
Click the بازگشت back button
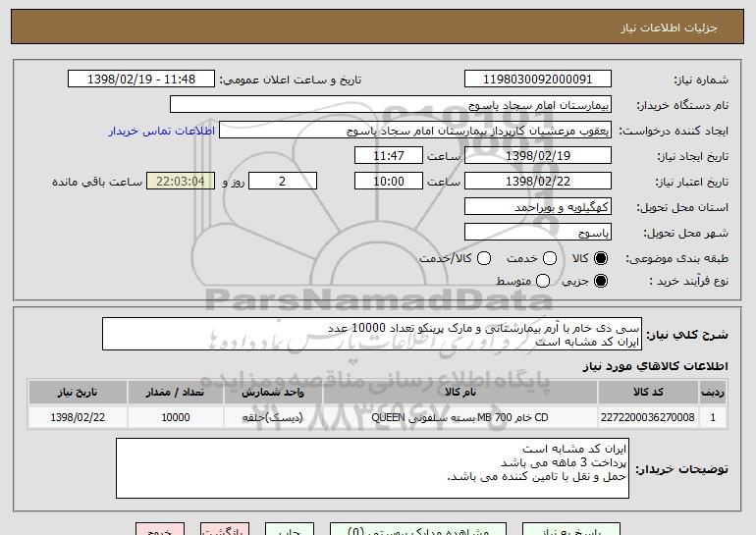click(225, 529)
